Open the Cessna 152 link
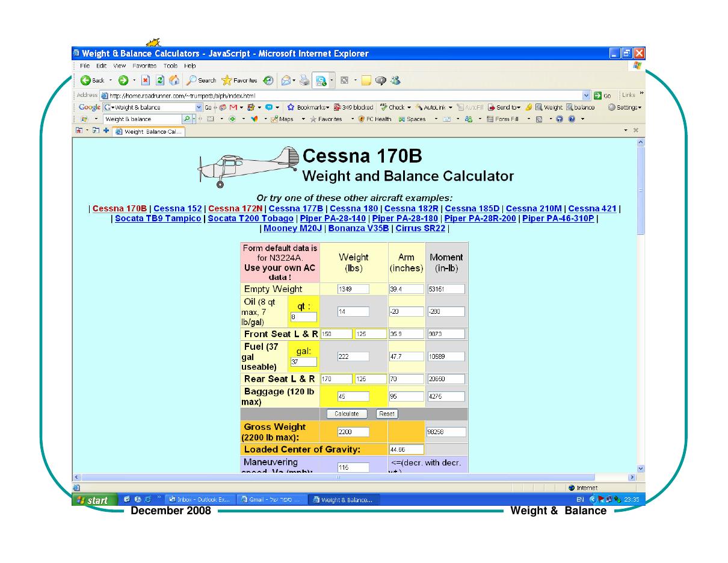 coord(177,208)
